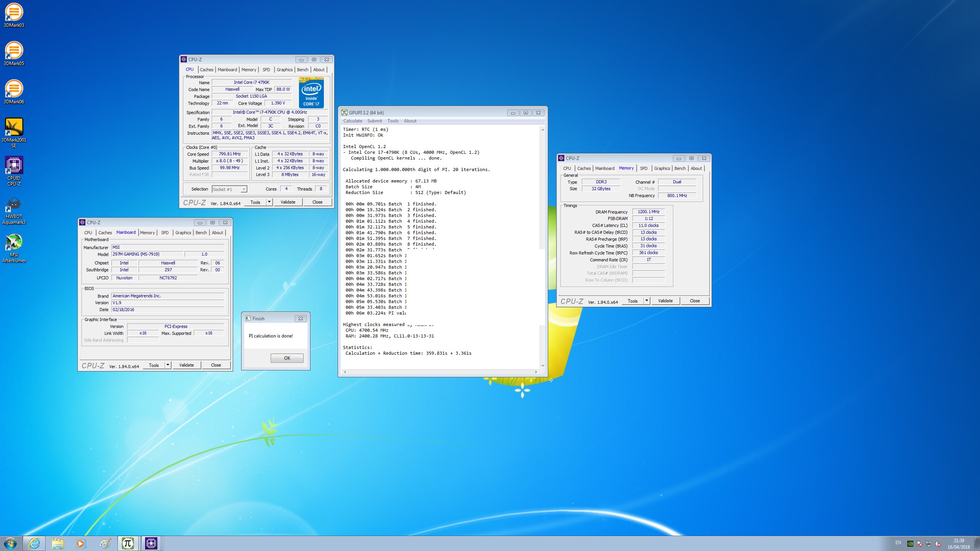
Task: Click GPUPI window title bar pi icon
Action: tap(345, 112)
